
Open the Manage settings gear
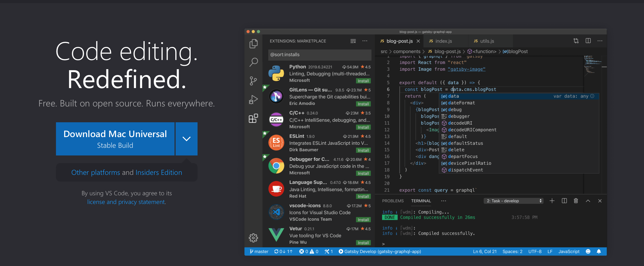click(253, 238)
